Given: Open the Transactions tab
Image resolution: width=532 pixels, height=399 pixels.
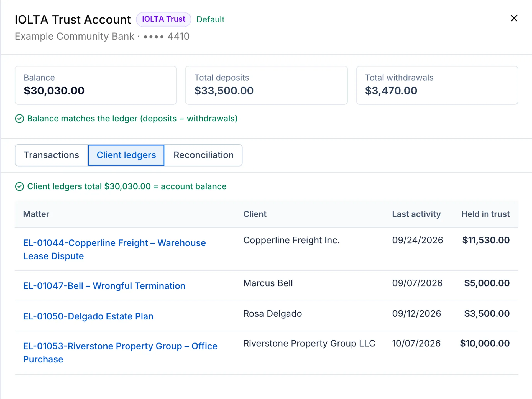Looking at the screenshot, I should (52, 155).
